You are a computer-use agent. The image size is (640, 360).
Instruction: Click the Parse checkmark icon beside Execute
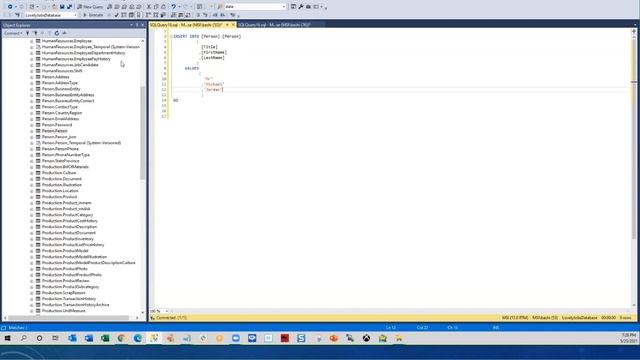(116, 15)
